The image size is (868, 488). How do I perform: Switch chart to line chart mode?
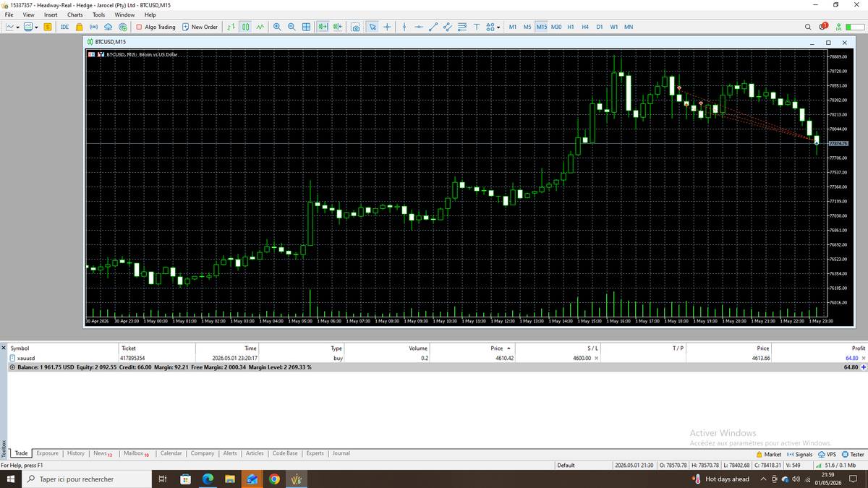[260, 27]
